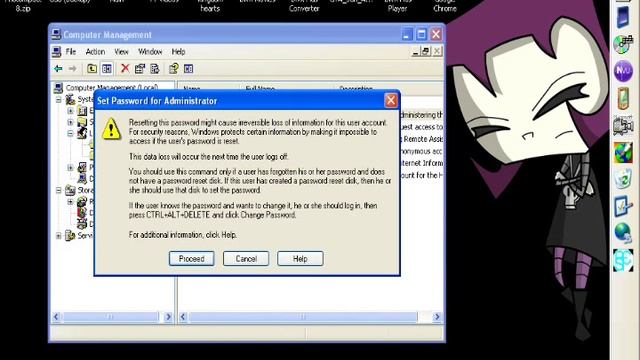This screenshot has width=640, height=360.
Task: Click the Help button in the warning dialog
Action: point(300,258)
